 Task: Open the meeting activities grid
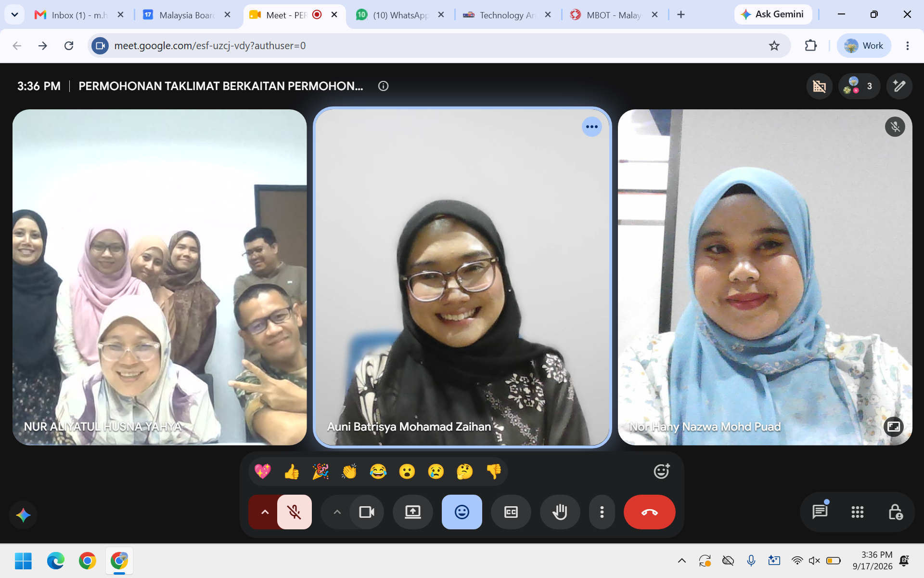(x=858, y=512)
